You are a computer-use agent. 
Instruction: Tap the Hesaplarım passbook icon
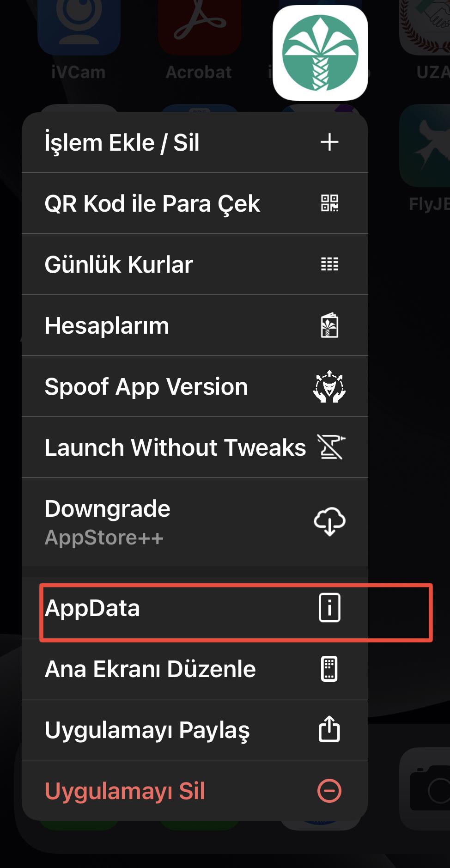coord(329,325)
